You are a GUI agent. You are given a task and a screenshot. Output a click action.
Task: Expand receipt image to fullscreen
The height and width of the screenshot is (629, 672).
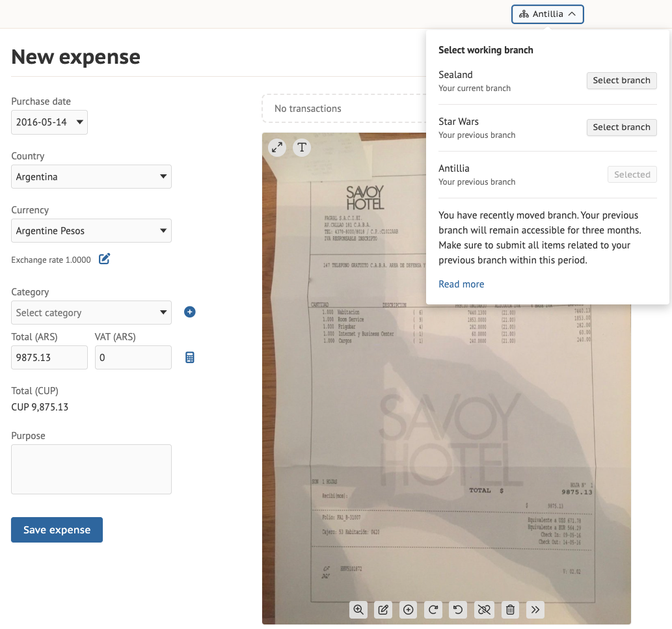pos(277,148)
